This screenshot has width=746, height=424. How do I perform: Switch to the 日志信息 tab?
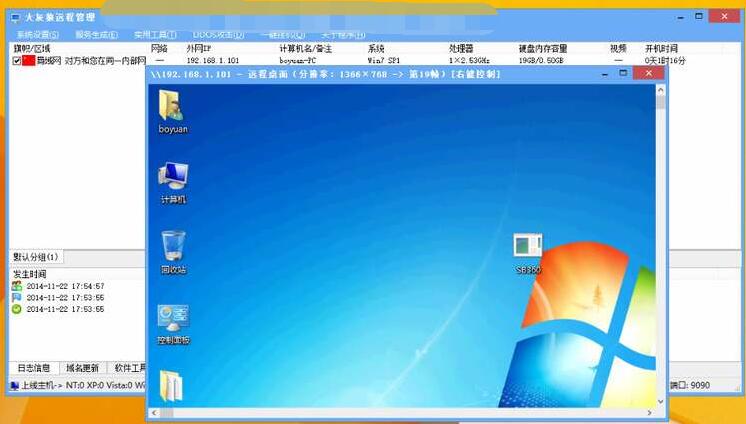click(x=33, y=367)
